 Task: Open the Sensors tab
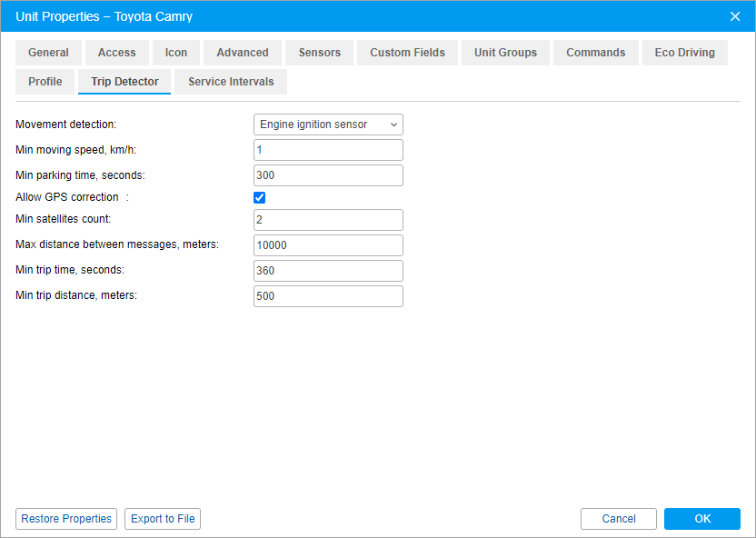(x=319, y=53)
